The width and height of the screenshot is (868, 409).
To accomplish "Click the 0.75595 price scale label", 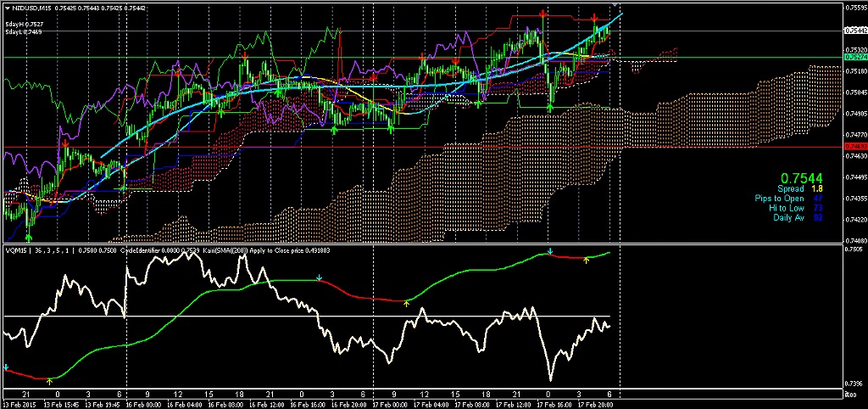I will pyautogui.click(x=856, y=8).
